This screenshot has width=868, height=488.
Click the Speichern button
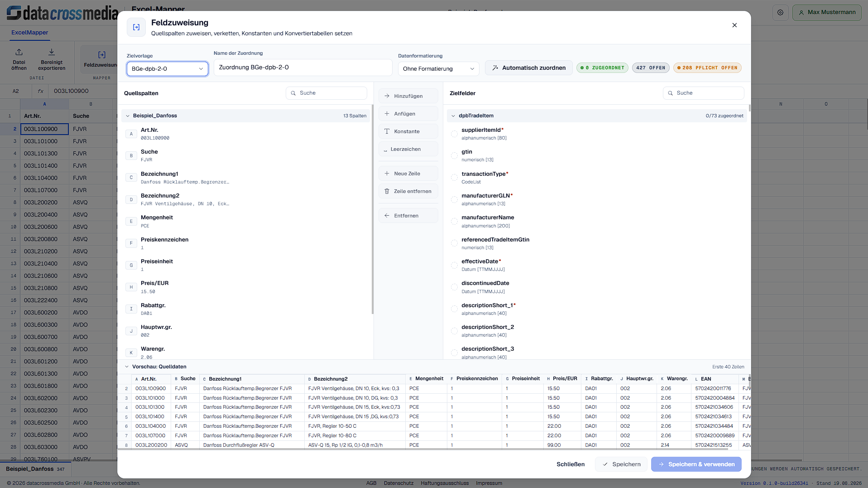(621, 464)
